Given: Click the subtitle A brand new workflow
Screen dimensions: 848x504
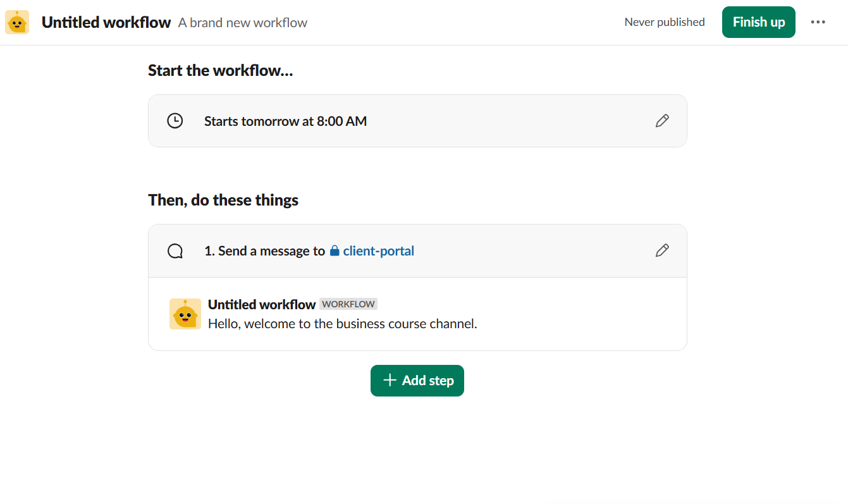Looking at the screenshot, I should pos(243,22).
